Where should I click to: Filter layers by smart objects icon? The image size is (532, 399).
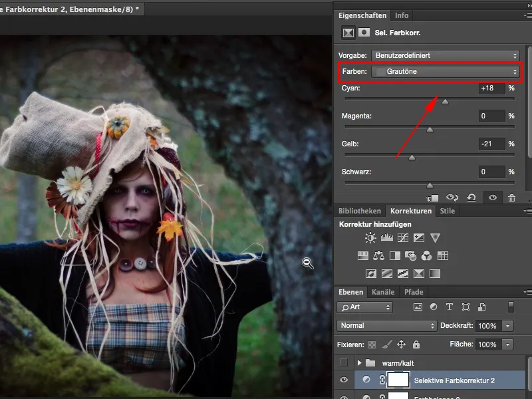(x=481, y=307)
